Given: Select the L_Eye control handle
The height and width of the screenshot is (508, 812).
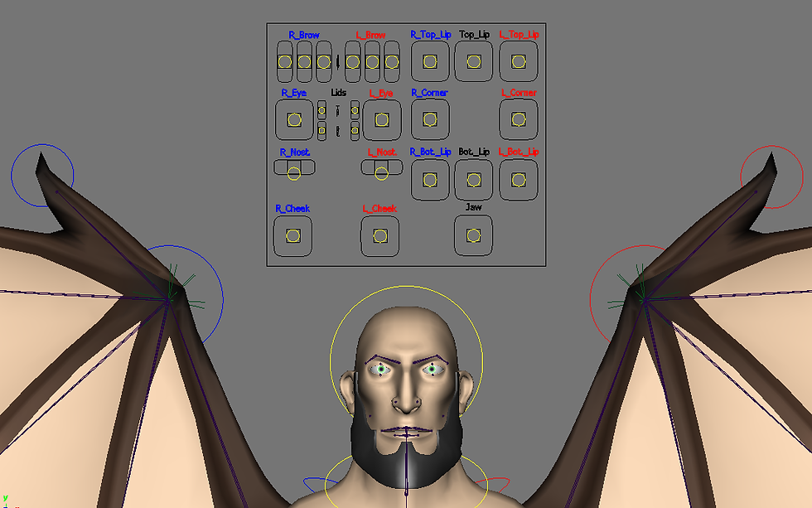Looking at the screenshot, I should pyautogui.click(x=382, y=119).
